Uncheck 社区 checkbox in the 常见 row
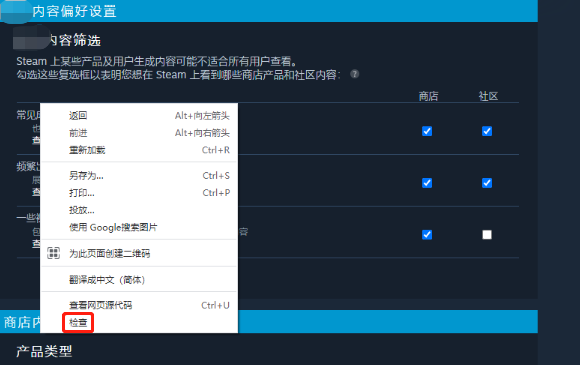The image size is (580, 365). click(x=487, y=131)
